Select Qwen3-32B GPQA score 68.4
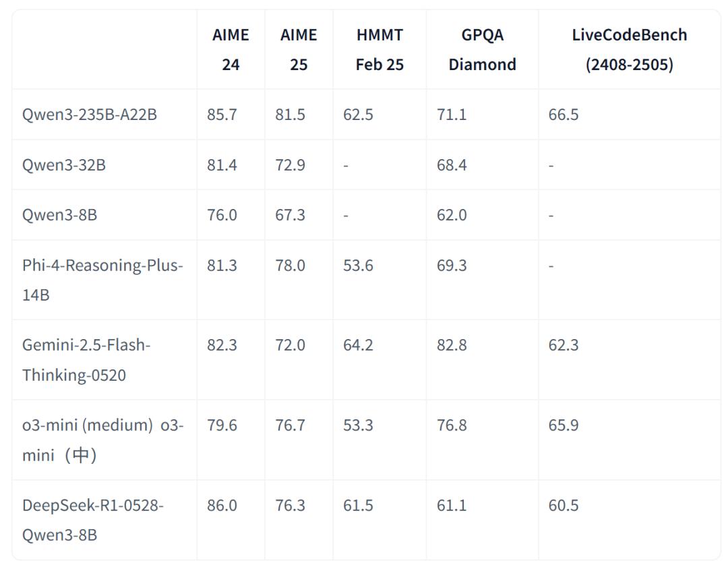Viewport: 728px width, 569px height. (452, 165)
